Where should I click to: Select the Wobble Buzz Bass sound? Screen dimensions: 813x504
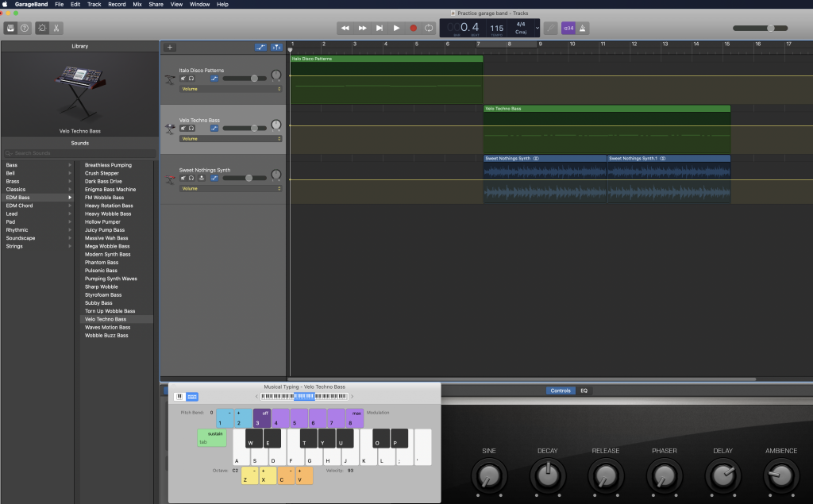tap(106, 336)
